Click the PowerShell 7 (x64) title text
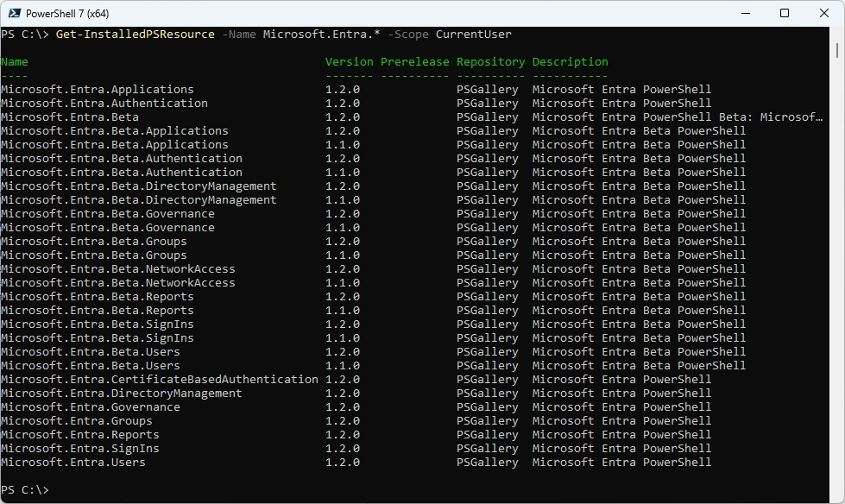Image resolution: width=845 pixels, height=504 pixels. pos(67,13)
